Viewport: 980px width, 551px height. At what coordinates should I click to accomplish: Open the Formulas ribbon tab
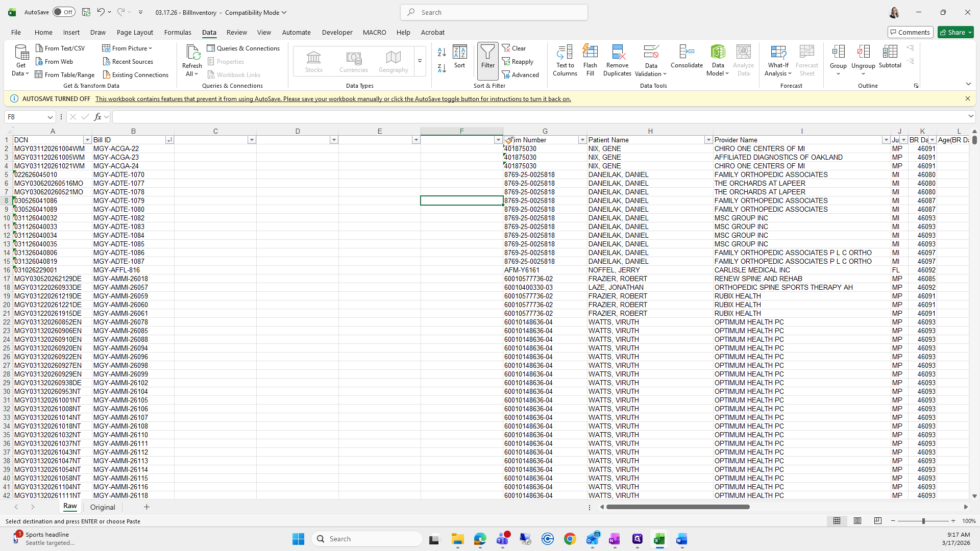(178, 32)
